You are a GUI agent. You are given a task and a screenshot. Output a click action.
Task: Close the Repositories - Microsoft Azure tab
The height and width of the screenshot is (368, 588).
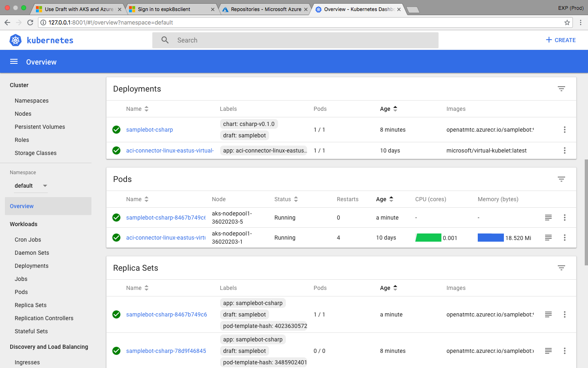point(306,9)
